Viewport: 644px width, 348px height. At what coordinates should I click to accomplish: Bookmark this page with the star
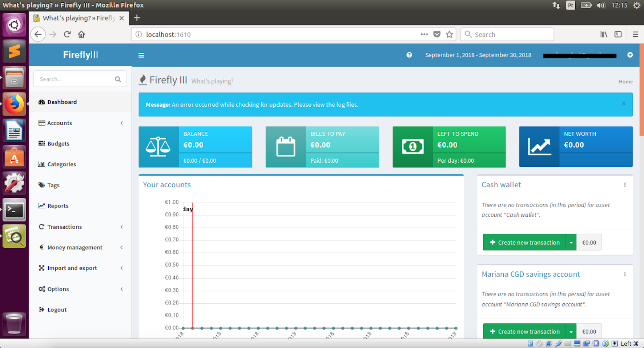click(x=450, y=34)
